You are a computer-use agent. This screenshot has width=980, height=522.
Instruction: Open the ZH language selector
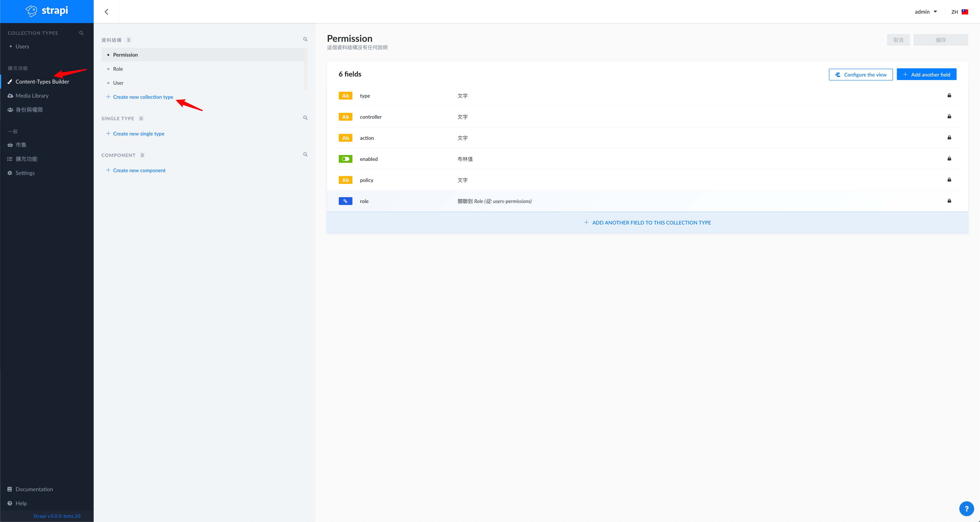coord(960,12)
